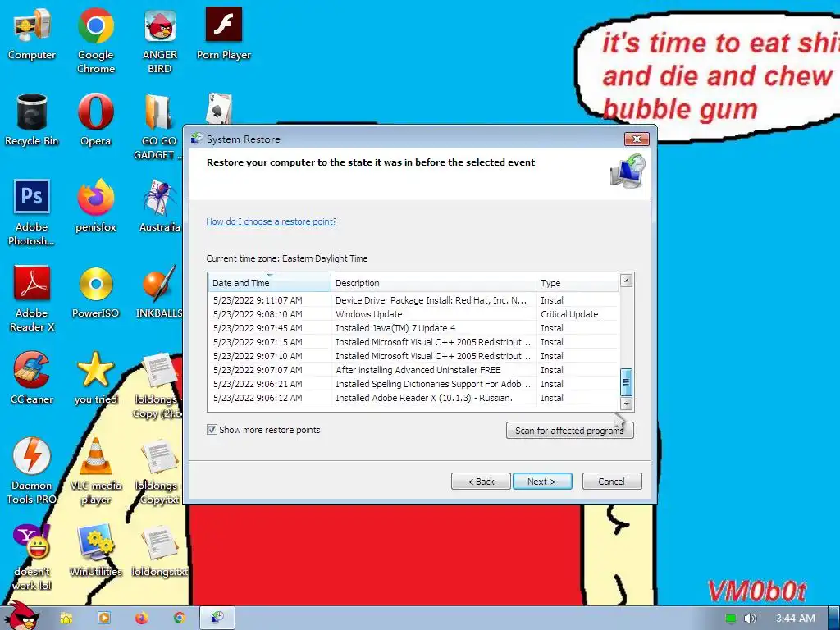This screenshot has width=840, height=630.
Task: Select Daemon Tools PRO desktop icon
Action: tap(32, 472)
